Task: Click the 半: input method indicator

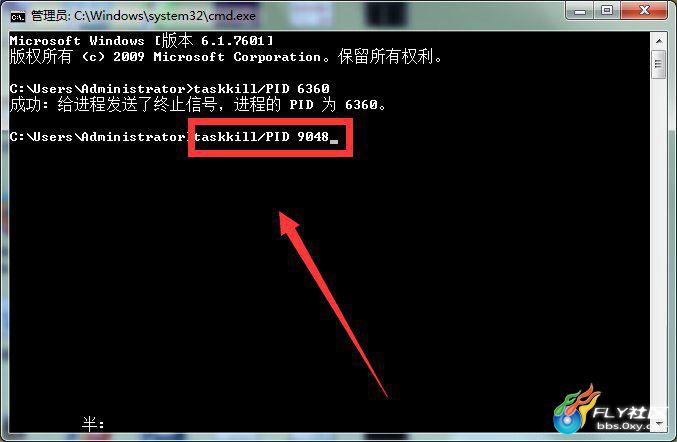Action: tap(93, 424)
